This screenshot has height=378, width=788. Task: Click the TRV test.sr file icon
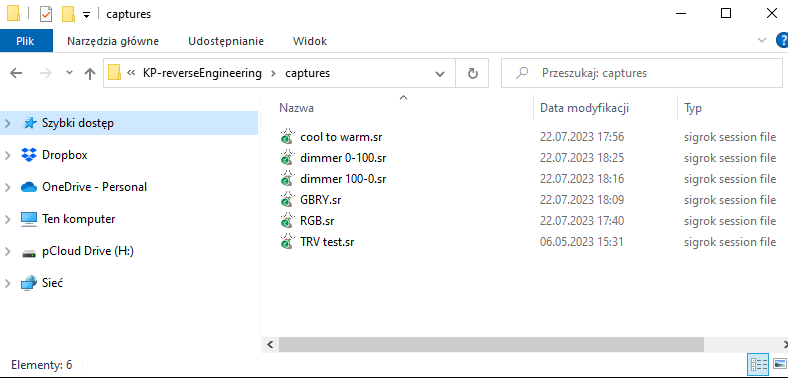coord(286,242)
